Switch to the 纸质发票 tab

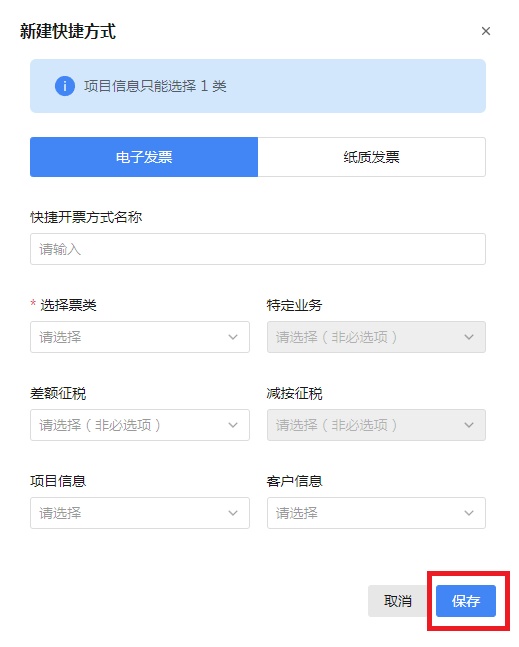click(372, 157)
